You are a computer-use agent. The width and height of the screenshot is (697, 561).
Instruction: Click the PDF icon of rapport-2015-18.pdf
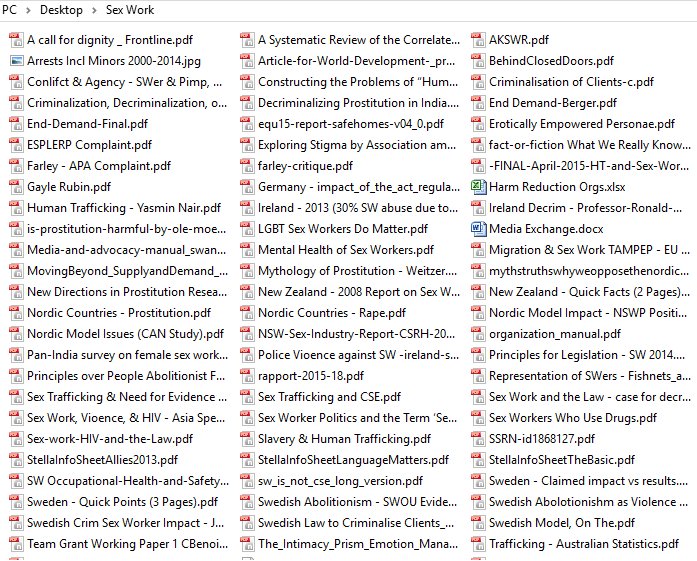pyautogui.click(x=247, y=376)
